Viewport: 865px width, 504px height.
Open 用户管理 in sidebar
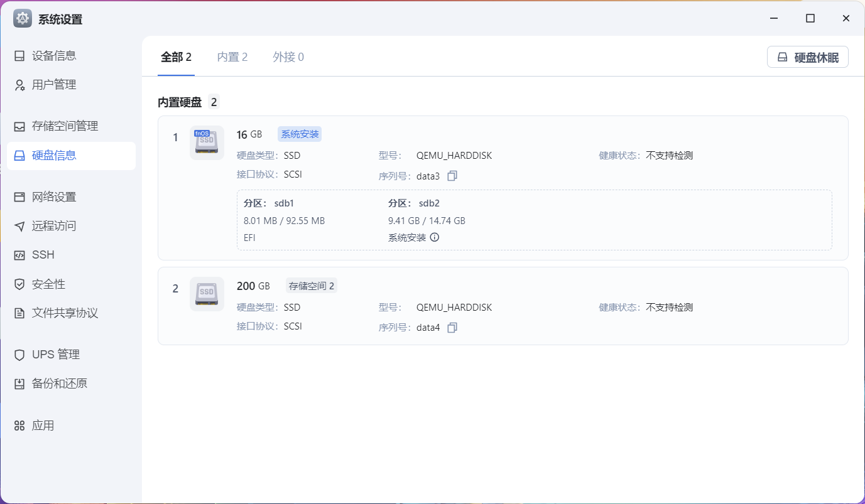point(54,85)
